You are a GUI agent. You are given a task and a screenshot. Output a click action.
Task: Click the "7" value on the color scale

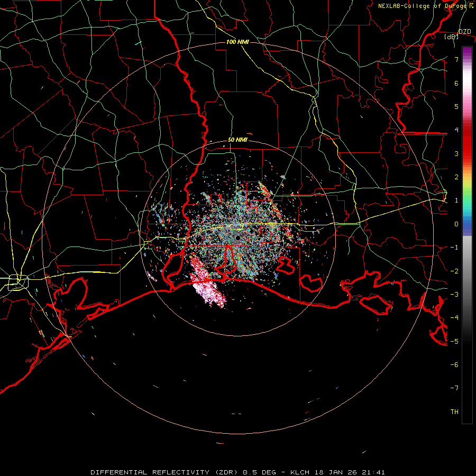pos(456,59)
